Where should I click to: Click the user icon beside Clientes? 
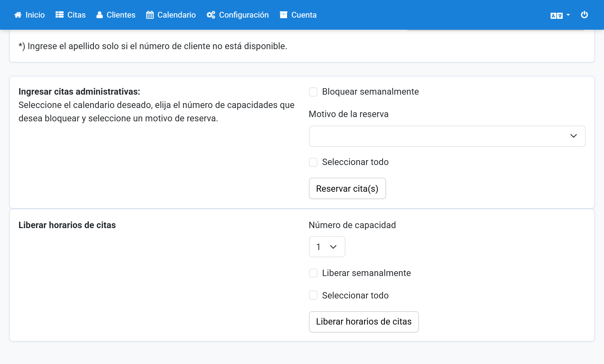click(100, 15)
